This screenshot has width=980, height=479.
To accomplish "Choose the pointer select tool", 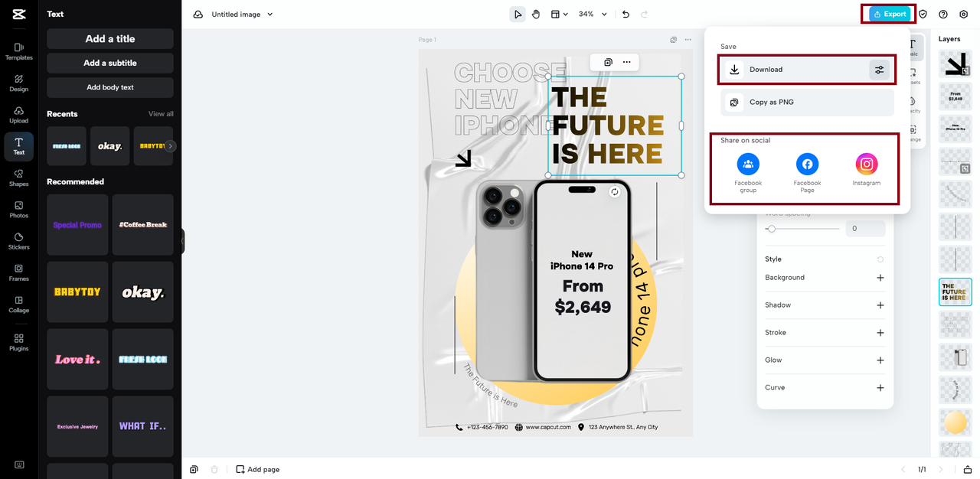I will point(518,14).
